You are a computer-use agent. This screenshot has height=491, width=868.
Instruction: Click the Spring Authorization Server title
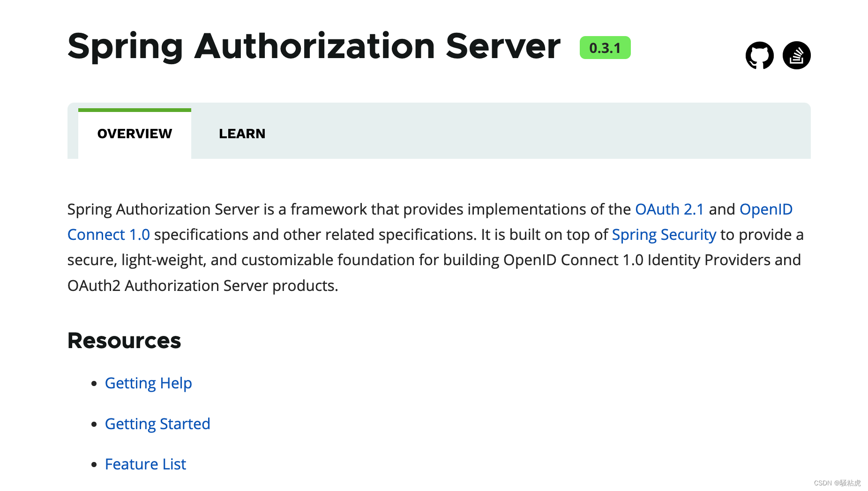(x=314, y=47)
